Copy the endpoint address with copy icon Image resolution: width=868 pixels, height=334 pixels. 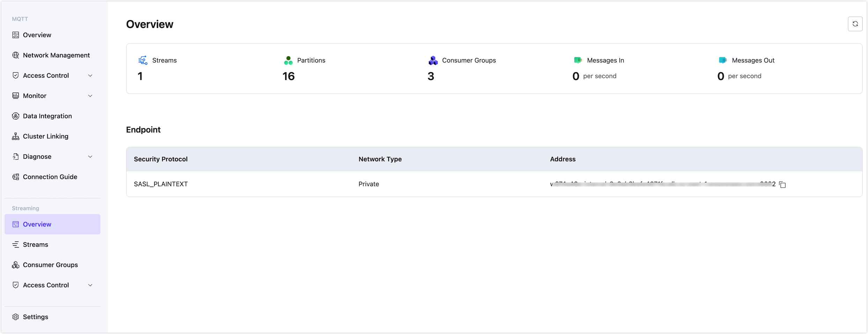(782, 184)
